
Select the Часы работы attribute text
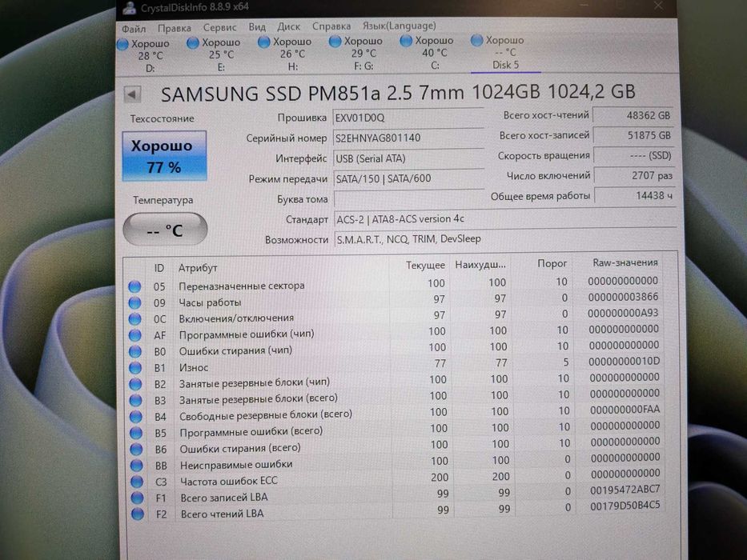(210, 303)
